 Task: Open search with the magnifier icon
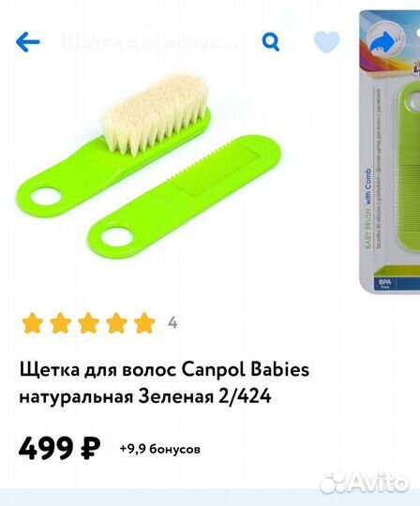tap(271, 41)
